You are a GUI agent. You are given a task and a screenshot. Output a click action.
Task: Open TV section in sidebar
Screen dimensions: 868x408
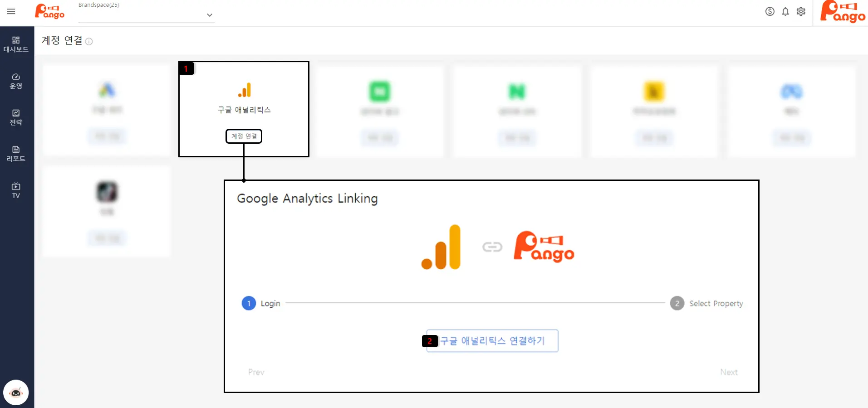[16, 190]
